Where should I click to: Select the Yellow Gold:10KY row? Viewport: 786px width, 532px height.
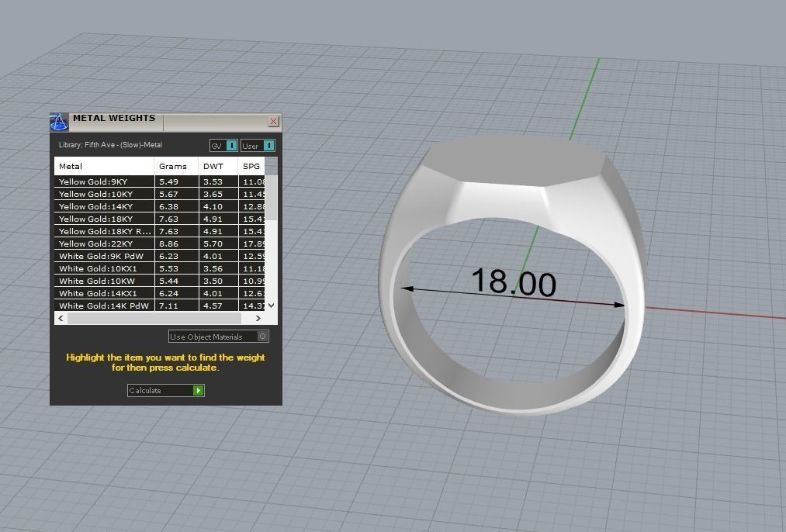coord(159,195)
